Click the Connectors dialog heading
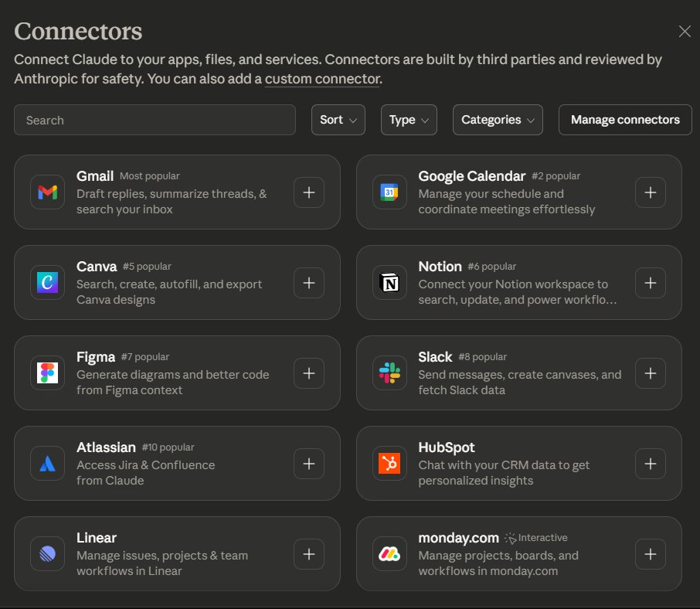 (78, 31)
